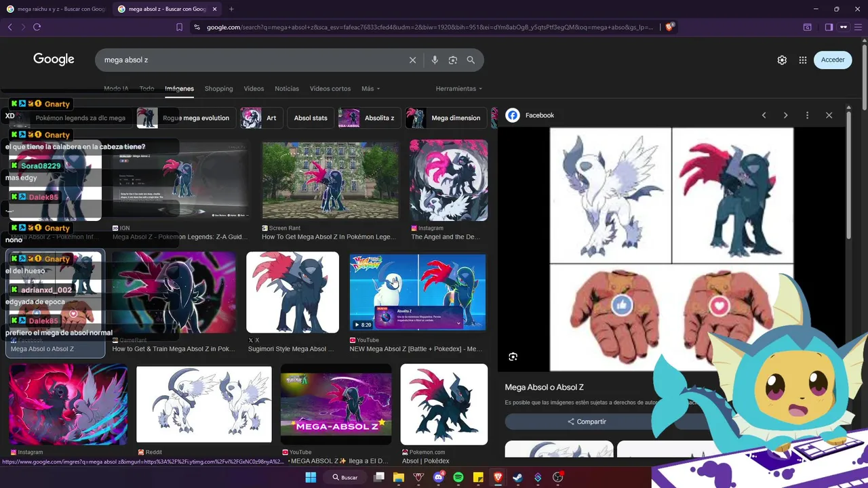Toggle the browser sidebar panel

[829, 27]
